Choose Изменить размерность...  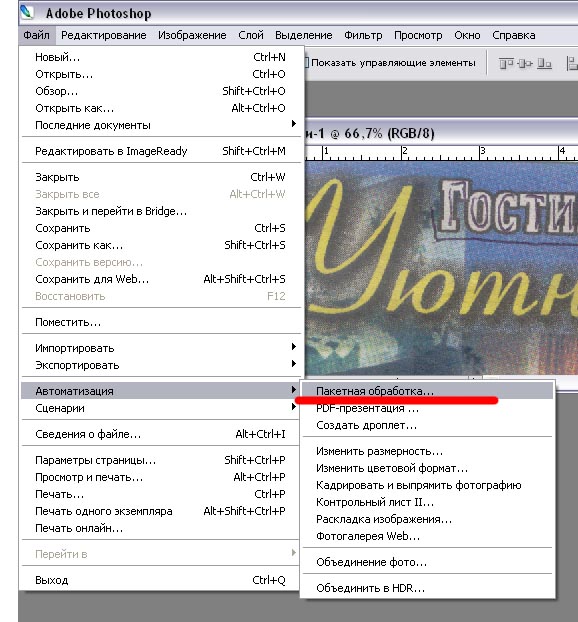(428, 451)
